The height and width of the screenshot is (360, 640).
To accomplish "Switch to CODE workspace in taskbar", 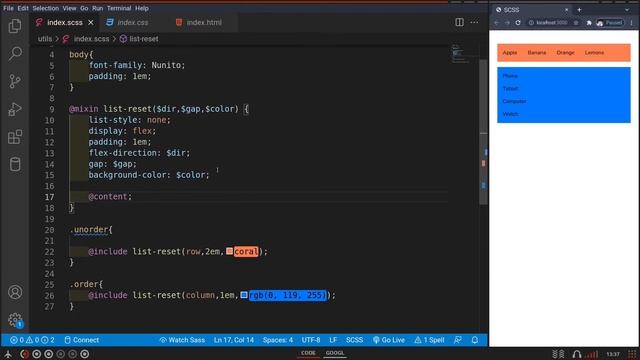I will click(308, 353).
